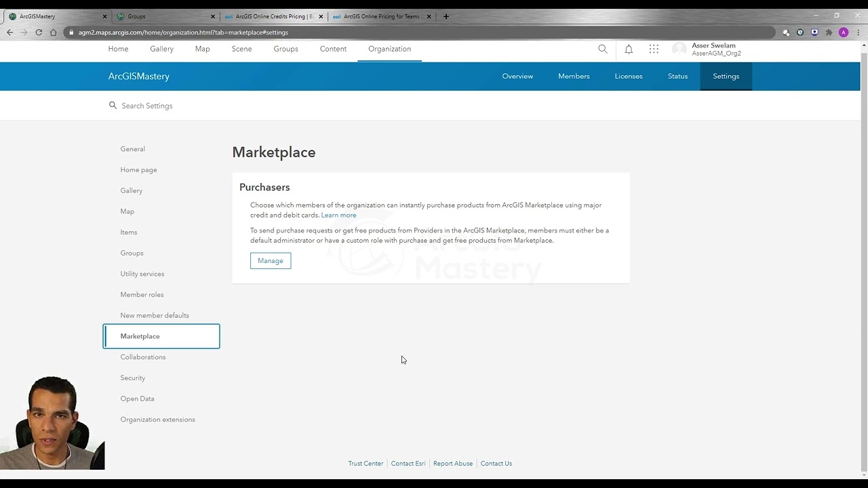This screenshot has width=868, height=488.
Task: Open Collaborations in the sidebar
Action: (x=143, y=357)
